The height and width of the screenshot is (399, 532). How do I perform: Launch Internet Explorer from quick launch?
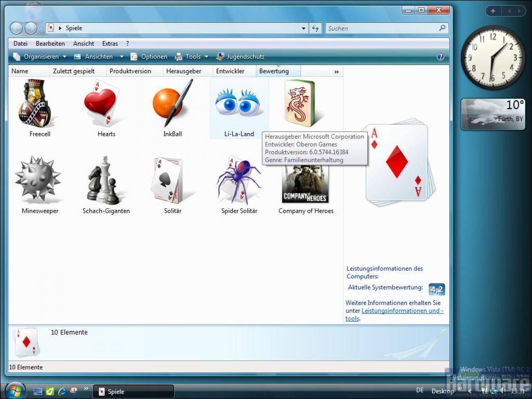62,391
